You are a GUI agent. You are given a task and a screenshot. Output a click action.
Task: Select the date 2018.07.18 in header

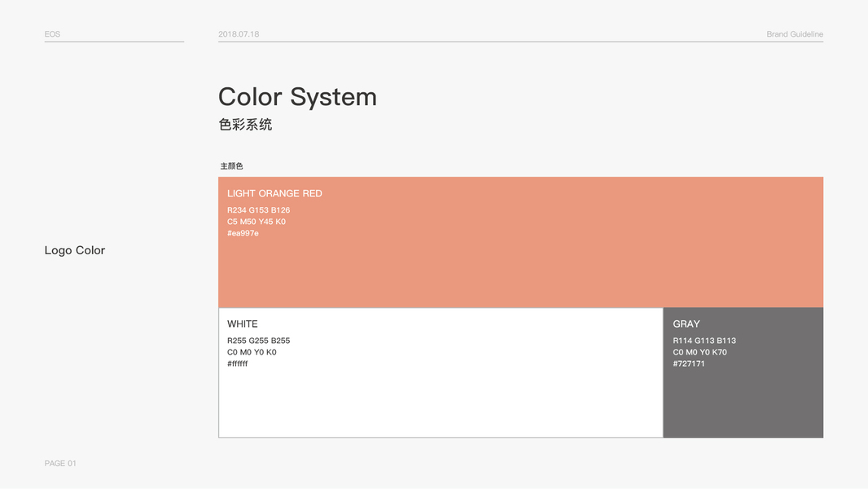239,34
